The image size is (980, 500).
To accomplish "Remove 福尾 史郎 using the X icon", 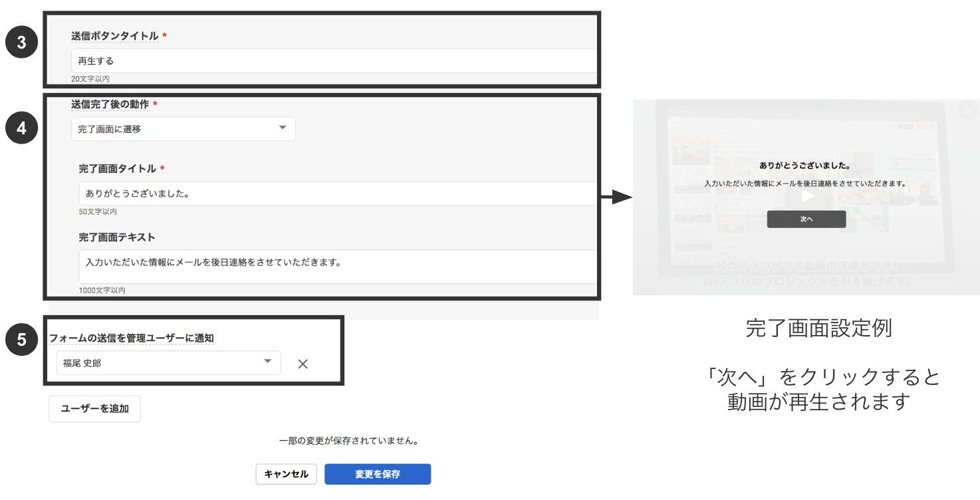I will point(303,364).
